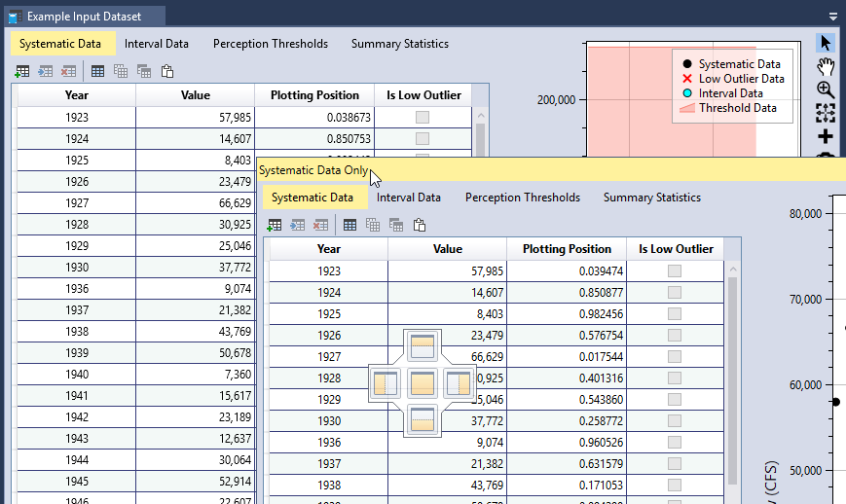Click the add row icon in front toolbar

(x=275, y=225)
